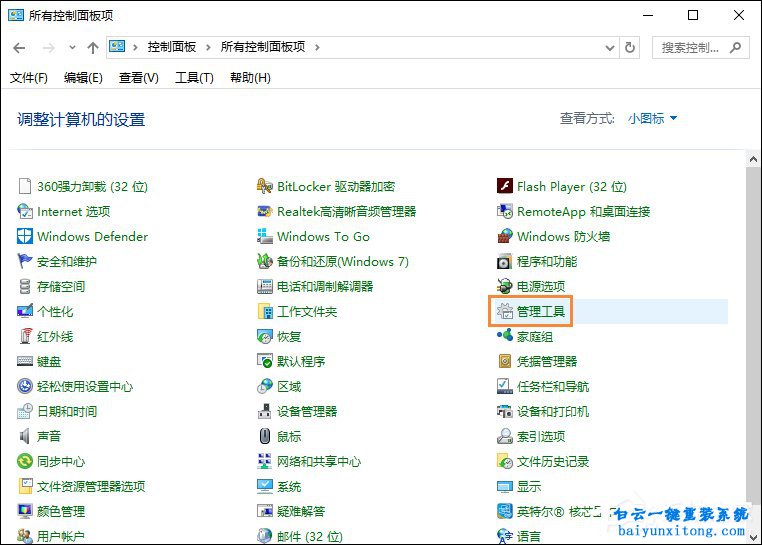The image size is (762, 545).
Task: Open the 管理工具 icon
Action: click(505, 312)
